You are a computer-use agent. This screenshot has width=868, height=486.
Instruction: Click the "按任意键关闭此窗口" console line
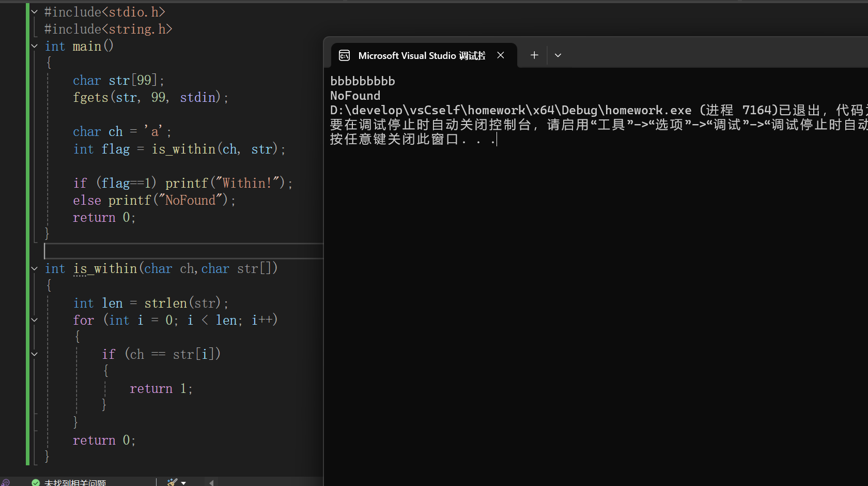[413, 139]
